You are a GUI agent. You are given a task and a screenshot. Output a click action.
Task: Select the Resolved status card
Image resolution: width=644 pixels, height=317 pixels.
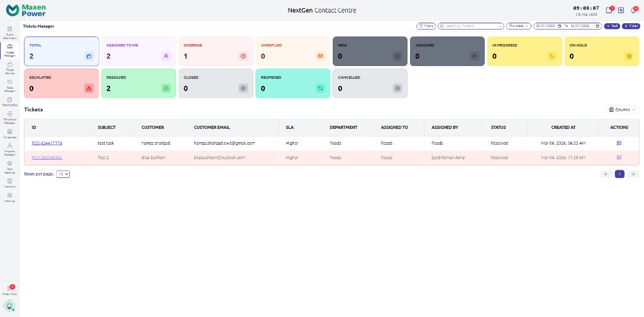click(x=138, y=83)
